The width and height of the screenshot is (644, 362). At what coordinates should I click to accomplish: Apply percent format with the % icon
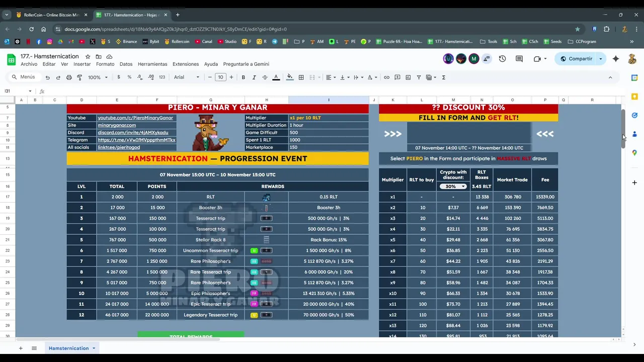(x=129, y=77)
